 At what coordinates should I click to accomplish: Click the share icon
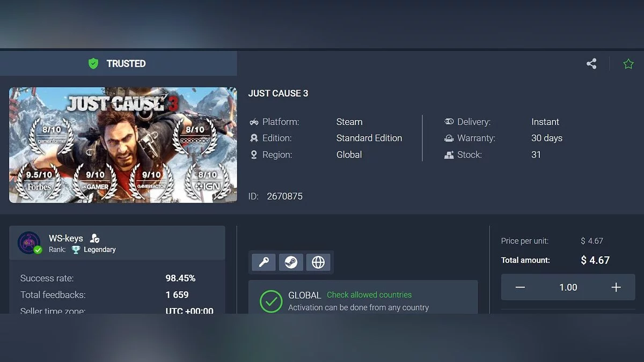click(591, 64)
